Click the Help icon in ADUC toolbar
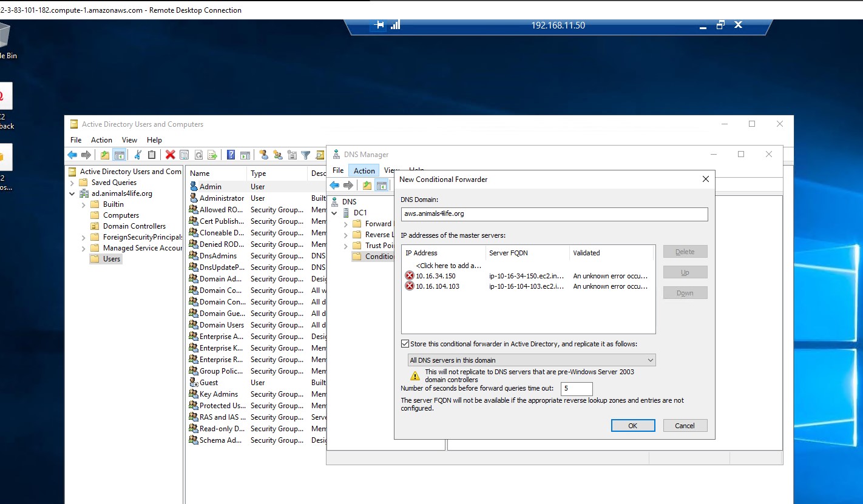The width and height of the screenshot is (863, 504). point(230,155)
